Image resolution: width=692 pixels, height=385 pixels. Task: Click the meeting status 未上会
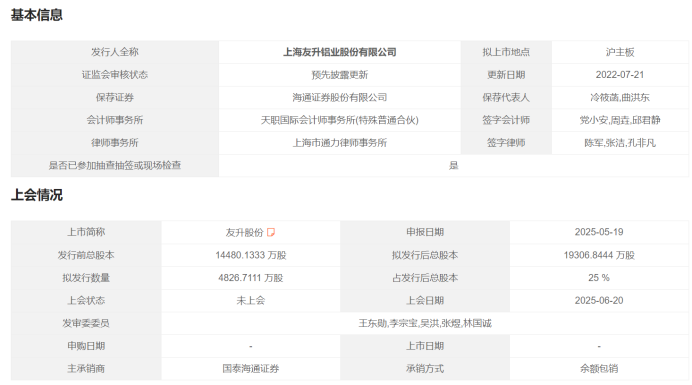(251, 301)
